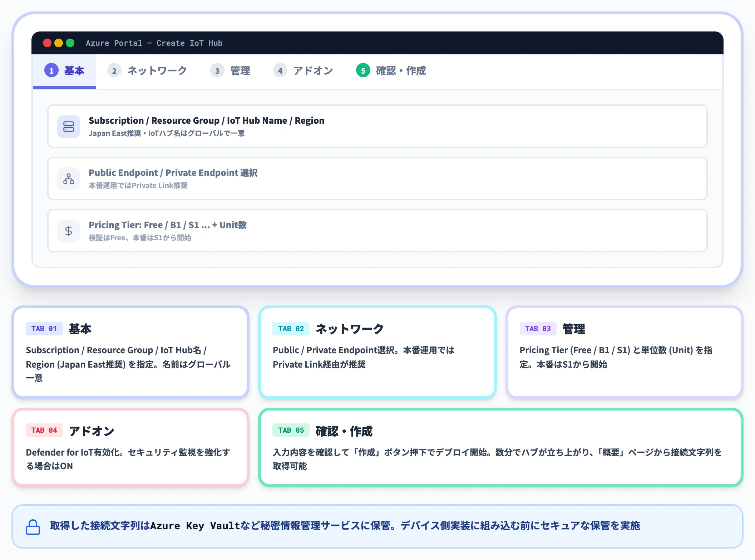Click the lock icon in the Key Vault note
This screenshot has width=755, height=560.
pyautogui.click(x=33, y=527)
